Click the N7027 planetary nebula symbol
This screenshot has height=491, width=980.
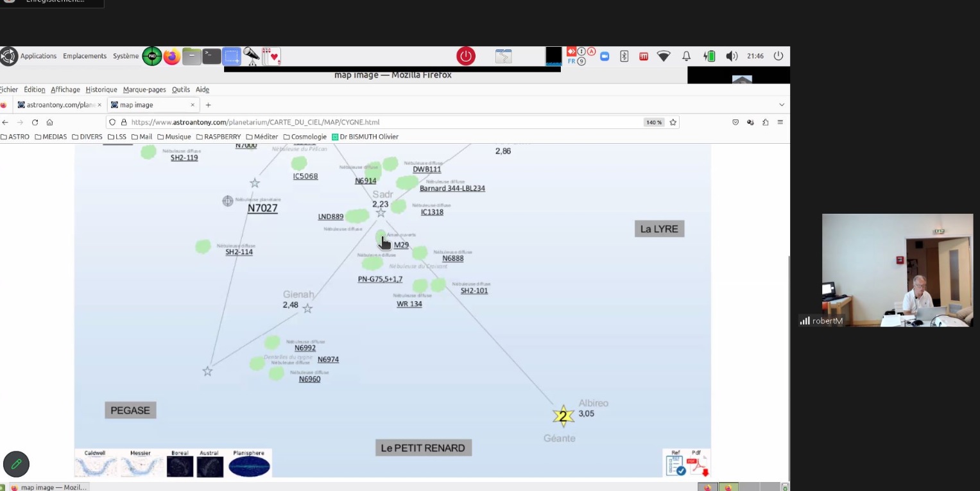(228, 201)
